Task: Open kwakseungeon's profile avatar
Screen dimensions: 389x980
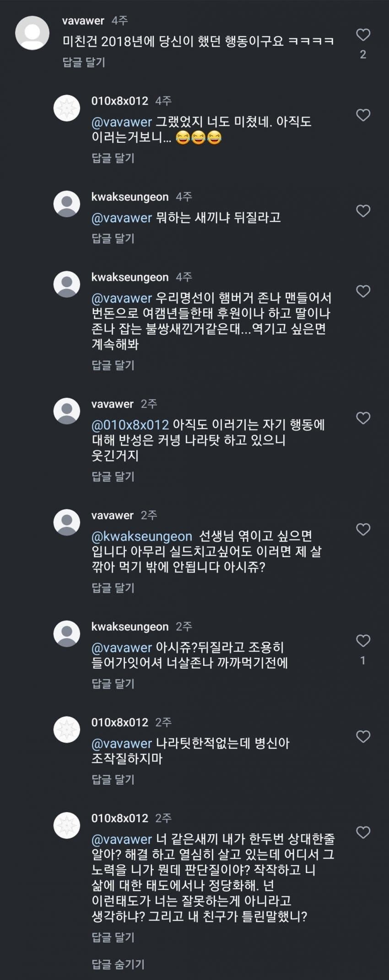Action: (67, 203)
